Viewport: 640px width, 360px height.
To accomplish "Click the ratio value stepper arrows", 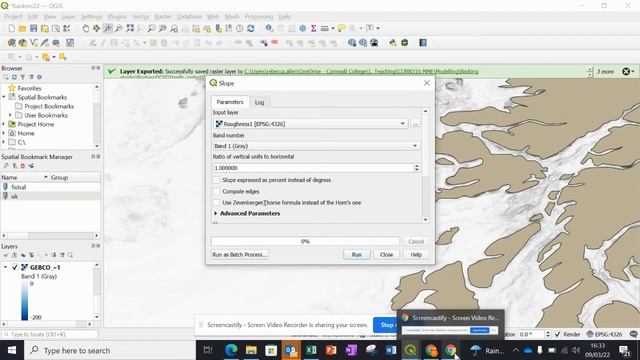I will 417,168.
